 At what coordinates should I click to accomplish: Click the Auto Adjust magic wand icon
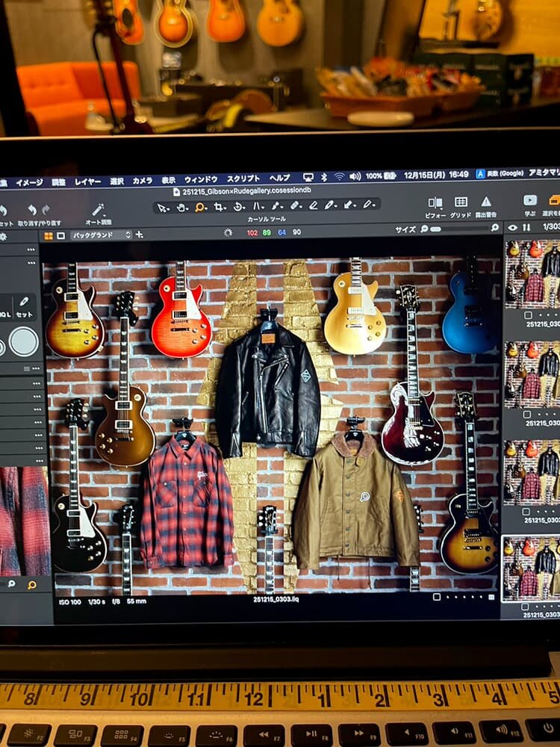coord(98,209)
